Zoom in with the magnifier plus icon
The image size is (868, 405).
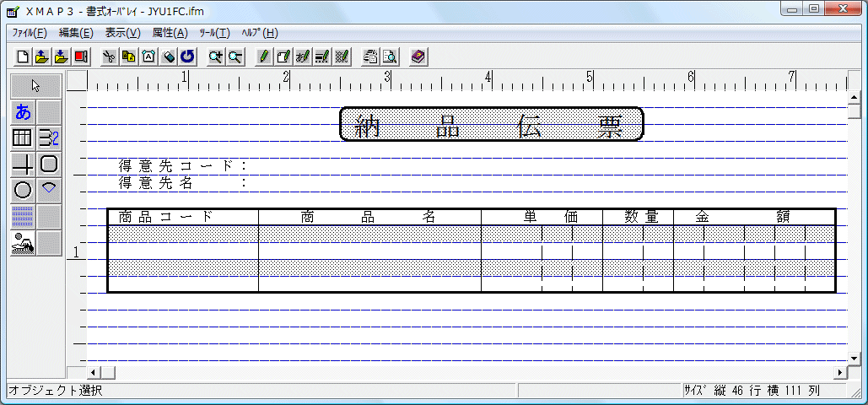(x=215, y=56)
